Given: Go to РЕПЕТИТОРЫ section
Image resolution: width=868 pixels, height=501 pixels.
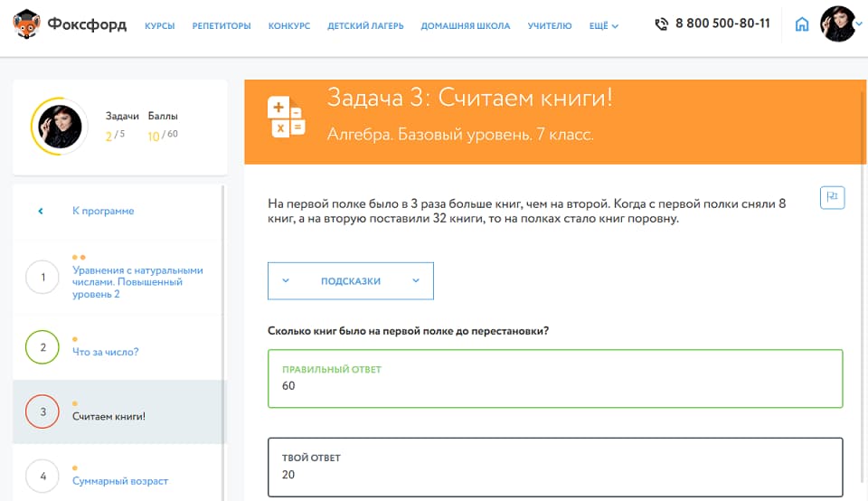Looking at the screenshot, I should [222, 26].
